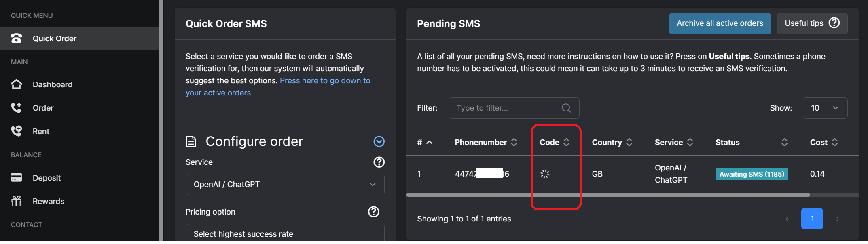Click the Pricing option help icon

click(373, 212)
